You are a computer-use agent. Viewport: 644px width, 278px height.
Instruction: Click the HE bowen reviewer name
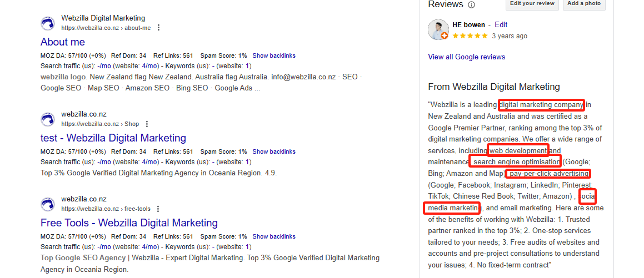click(x=468, y=24)
